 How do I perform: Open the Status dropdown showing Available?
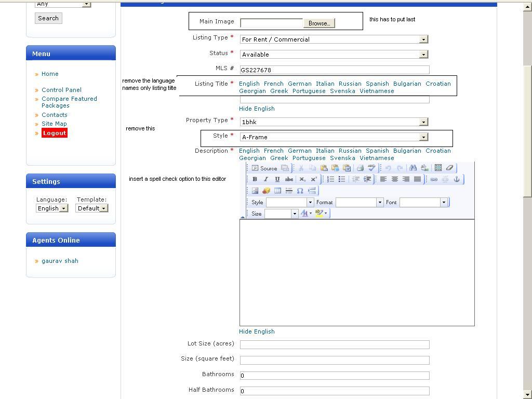tap(334, 54)
